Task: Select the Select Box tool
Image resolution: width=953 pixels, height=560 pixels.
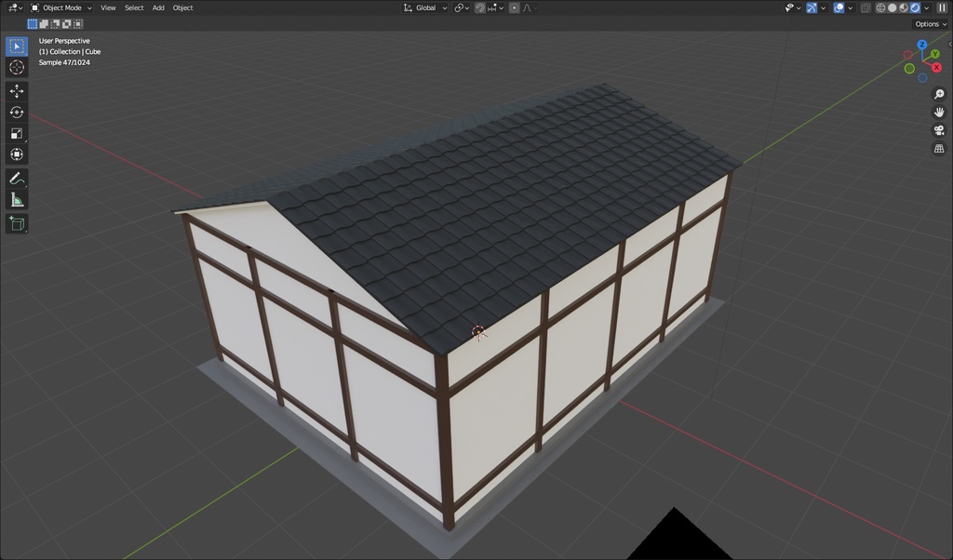Action: point(17,47)
